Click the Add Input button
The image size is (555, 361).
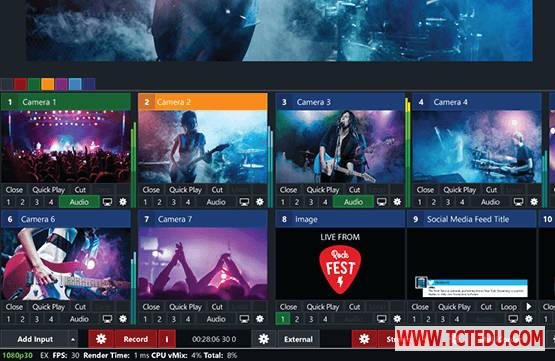pos(35,339)
